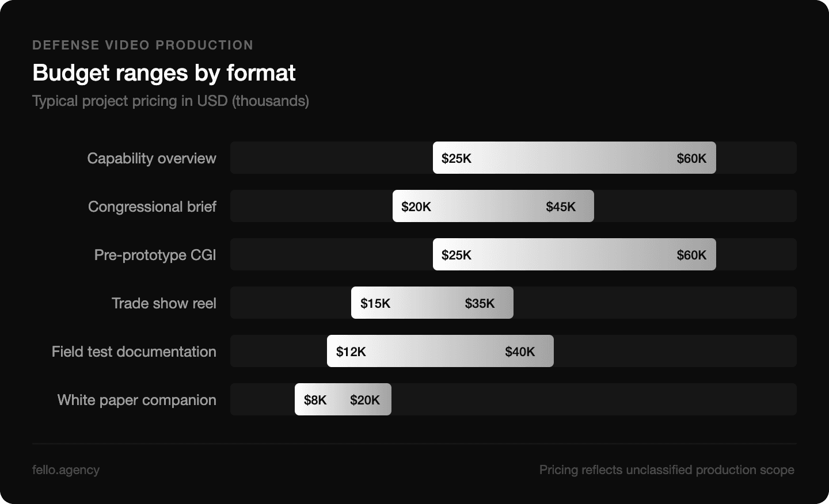Click the Field test documentation bar

[440, 351]
